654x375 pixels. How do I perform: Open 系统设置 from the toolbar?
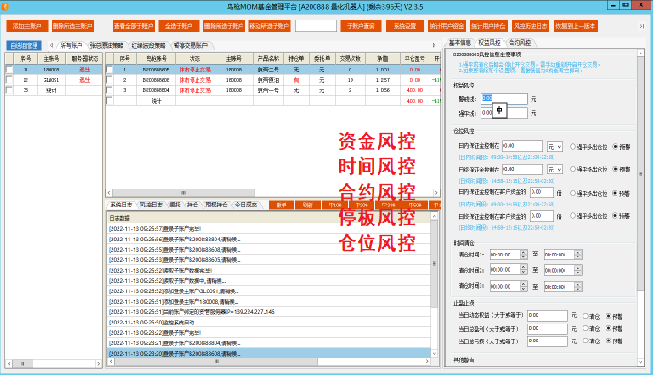pyautogui.click(x=405, y=26)
